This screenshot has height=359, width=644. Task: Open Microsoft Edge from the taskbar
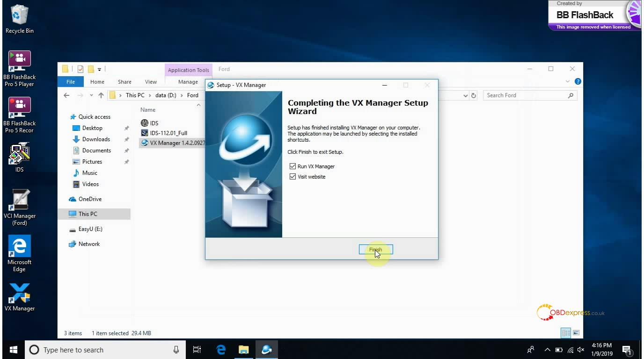pos(221,350)
